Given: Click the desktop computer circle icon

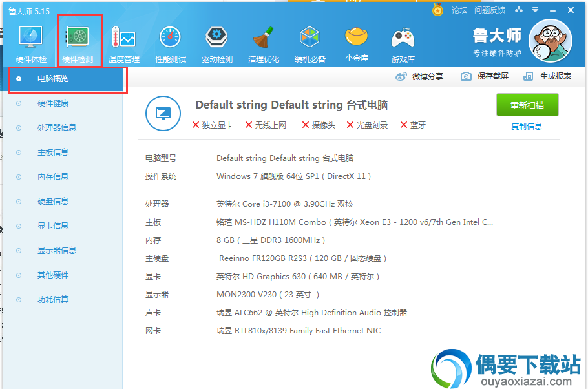Looking at the screenshot, I should click(x=163, y=113).
